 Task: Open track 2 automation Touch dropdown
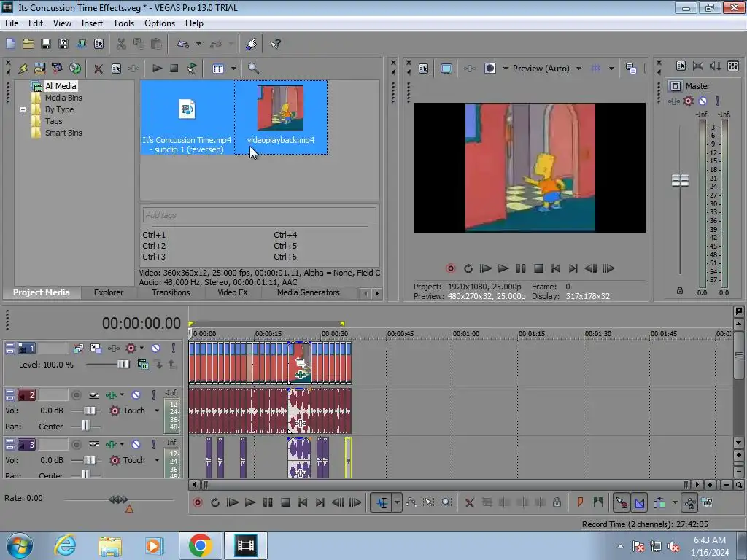(x=157, y=411)
